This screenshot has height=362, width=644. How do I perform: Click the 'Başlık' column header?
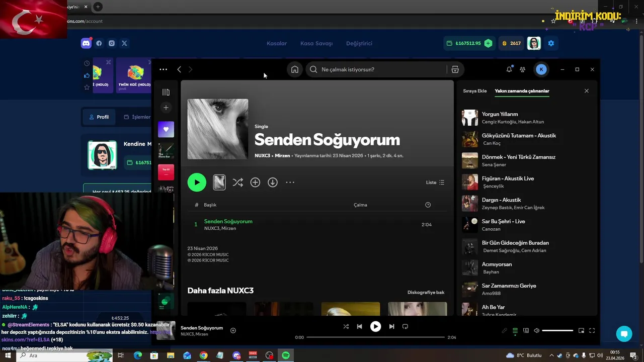[210, 205]
